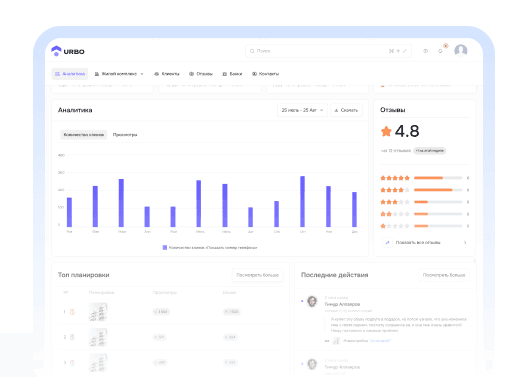529x380 pixels.
Task: Open the Контакты nav tab
Action: (x=266, y=74)
